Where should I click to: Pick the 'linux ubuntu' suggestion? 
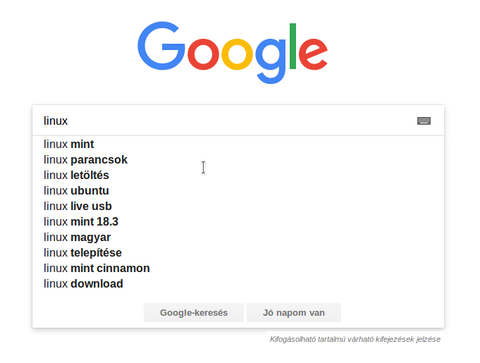click(x=238, y=191)
